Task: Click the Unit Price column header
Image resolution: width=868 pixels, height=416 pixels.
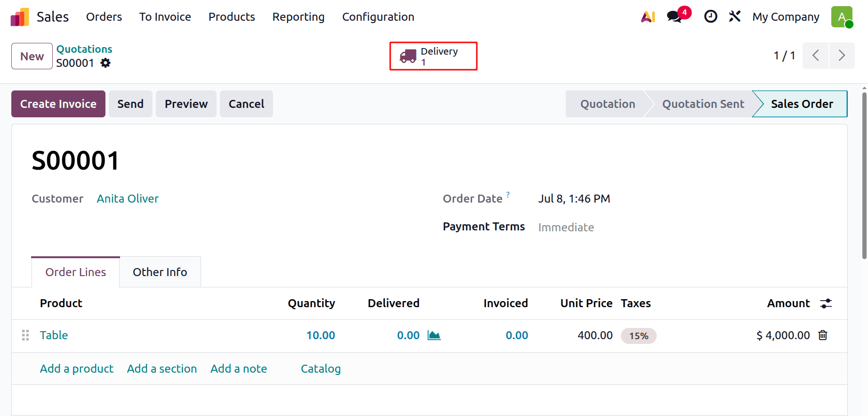Action: point(587,303)
